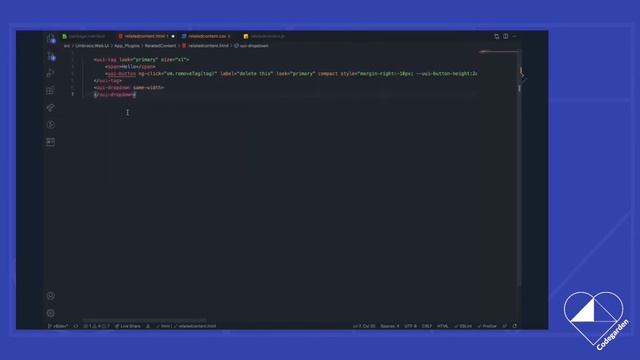Viewport: 640px width, 360px height.
Task: Change the HTML language mode
Action: pos(442,326)
